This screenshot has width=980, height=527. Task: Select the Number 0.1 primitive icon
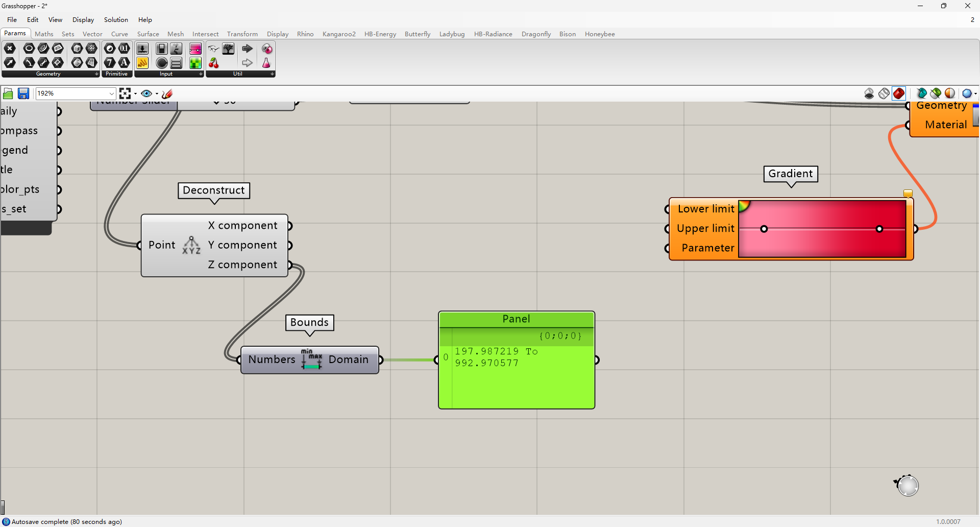tap(124, 49)
